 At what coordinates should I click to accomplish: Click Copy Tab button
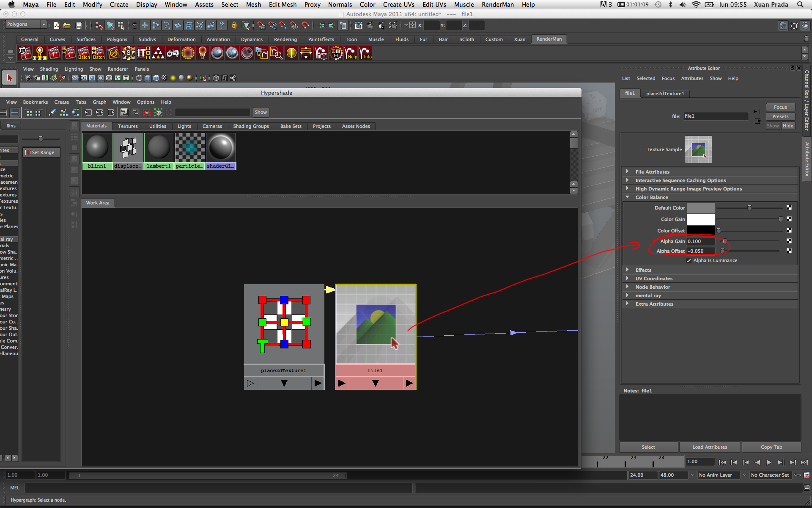click(771, 447)
